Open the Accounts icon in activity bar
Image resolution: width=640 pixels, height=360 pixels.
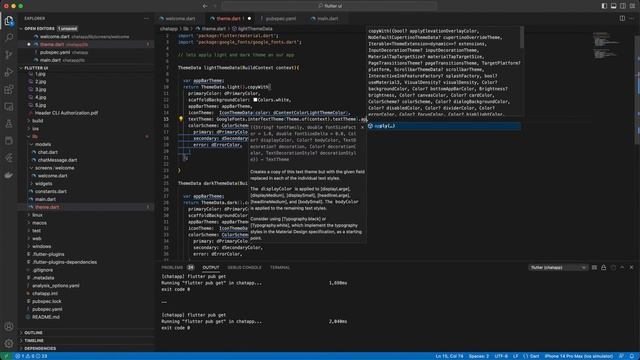pos(9,326)
